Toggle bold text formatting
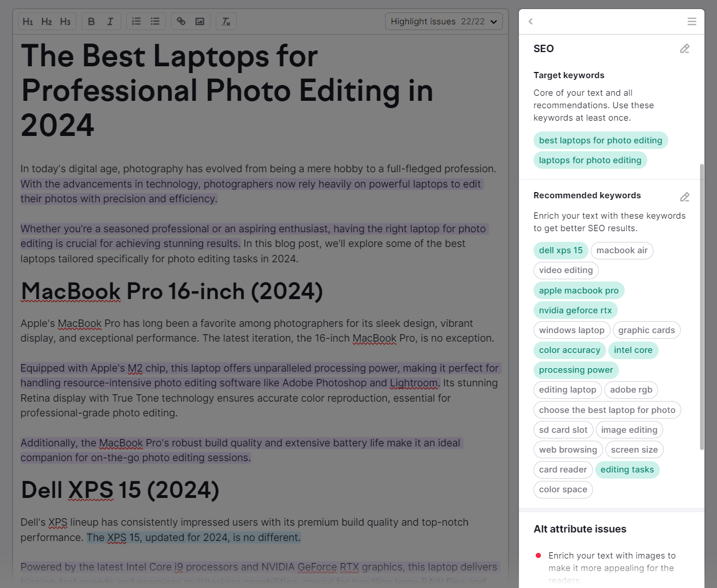The height and width of the screenshot is (588, 717). tap(91, 21)
